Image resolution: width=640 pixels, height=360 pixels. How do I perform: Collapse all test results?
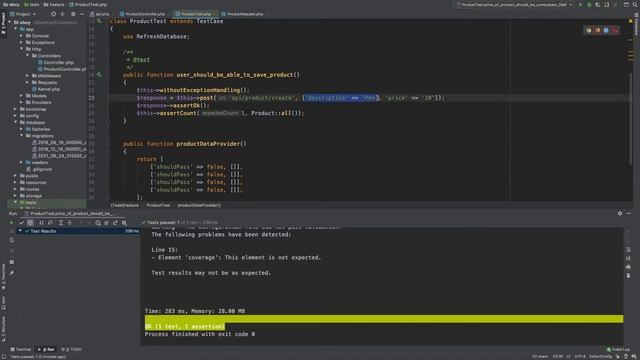pos(69,223)
